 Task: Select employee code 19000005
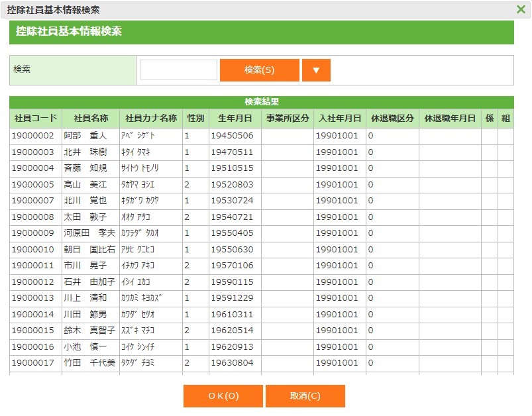click(x=33, y=185)
